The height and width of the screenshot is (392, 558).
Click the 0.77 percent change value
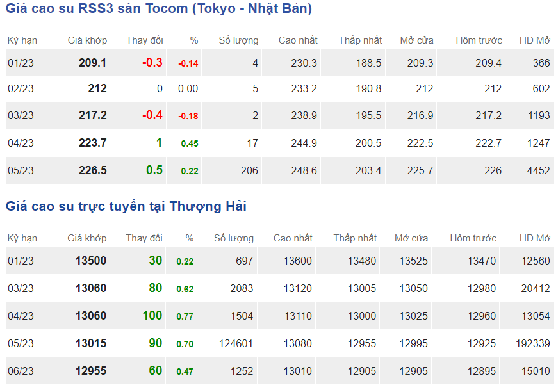click(185, 316)
